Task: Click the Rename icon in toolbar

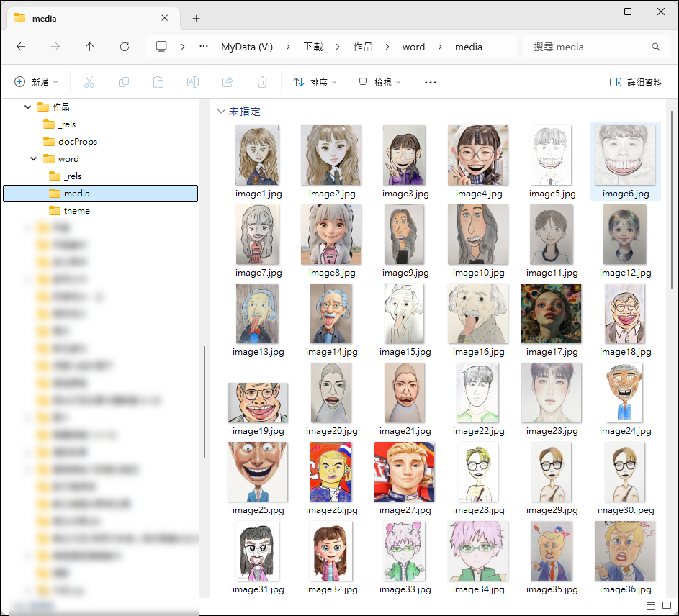Action: tap(193, 82)
